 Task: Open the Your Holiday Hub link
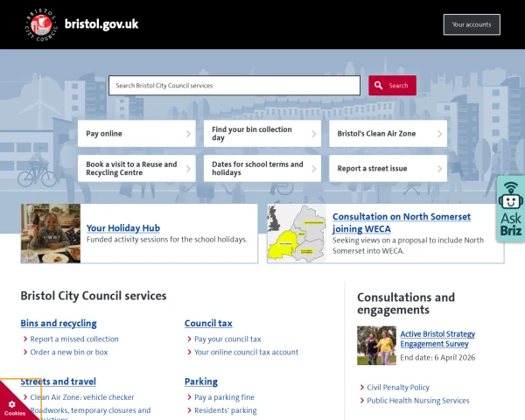[x=123, y=228]
